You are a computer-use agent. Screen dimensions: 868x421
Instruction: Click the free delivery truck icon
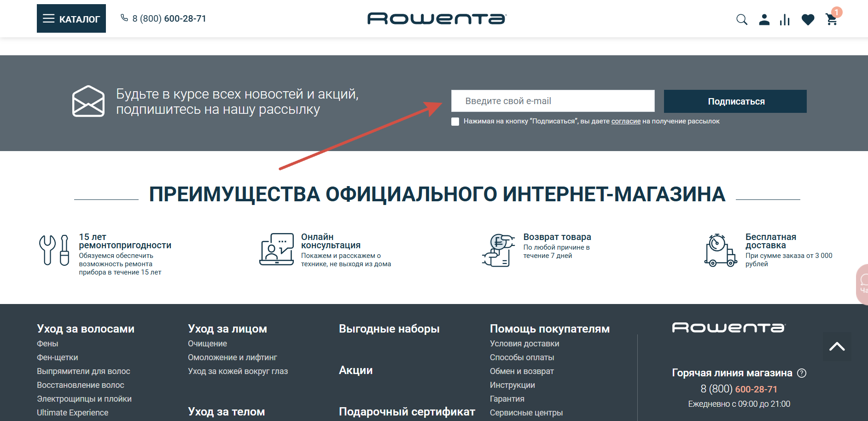tap(721, 250)
